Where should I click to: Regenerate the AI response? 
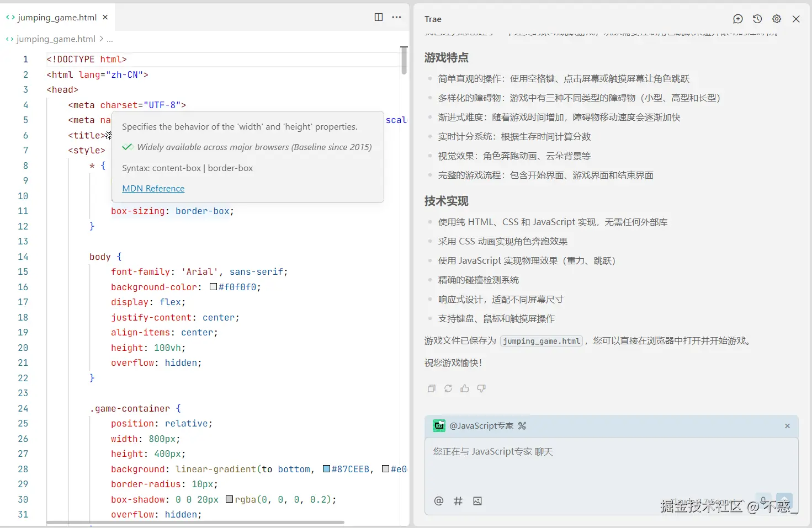[x=448, y=388]
